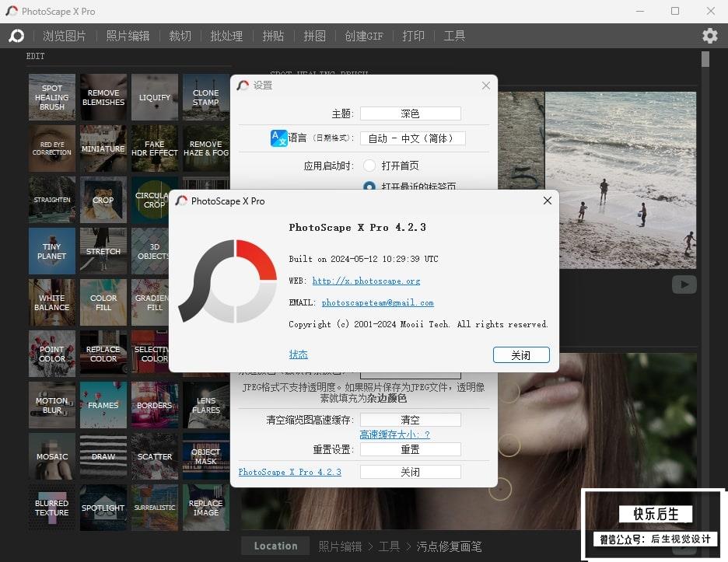Open the Remove Blemishes tool
728x562 pixels.
pos(103,97)
